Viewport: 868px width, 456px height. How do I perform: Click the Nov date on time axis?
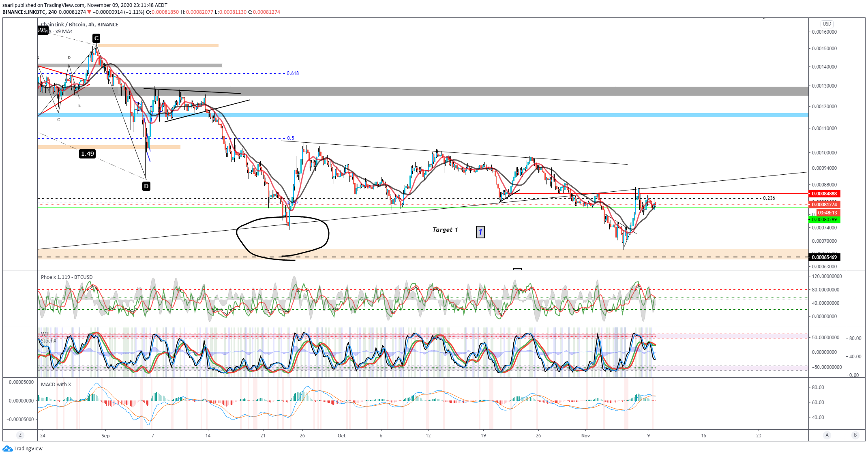point(585,436)
